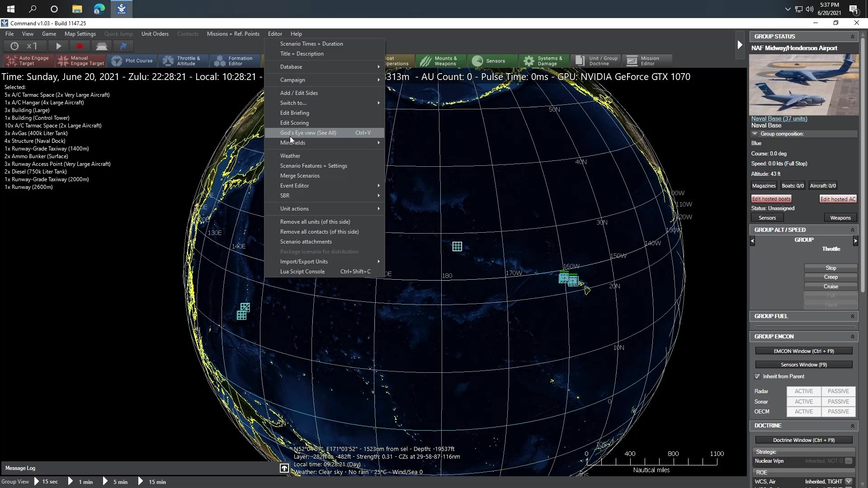Viewport: 868px width, 488px height.
Task: Advance time by 5 min
Action: pyautogui.click(x=115, y=482)
